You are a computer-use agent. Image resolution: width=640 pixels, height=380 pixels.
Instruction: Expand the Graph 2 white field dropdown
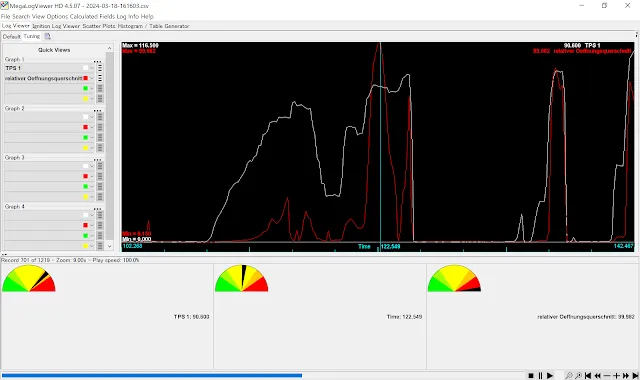92,117
